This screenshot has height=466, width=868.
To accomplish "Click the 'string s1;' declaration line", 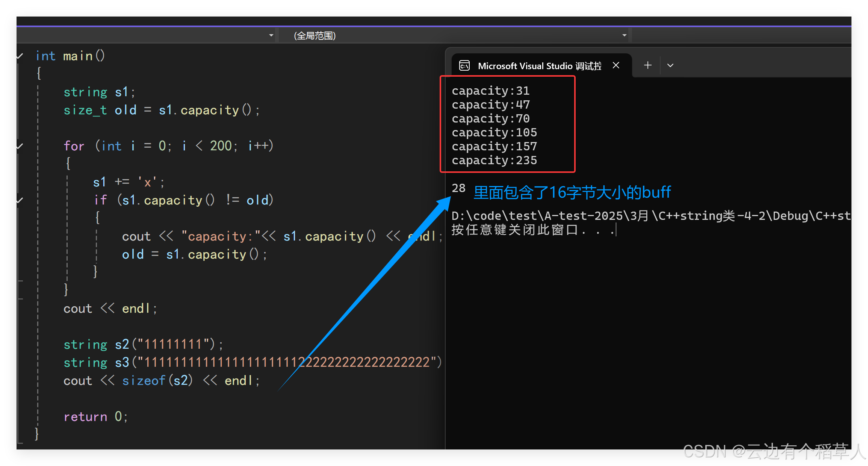I will coord(99,92).
